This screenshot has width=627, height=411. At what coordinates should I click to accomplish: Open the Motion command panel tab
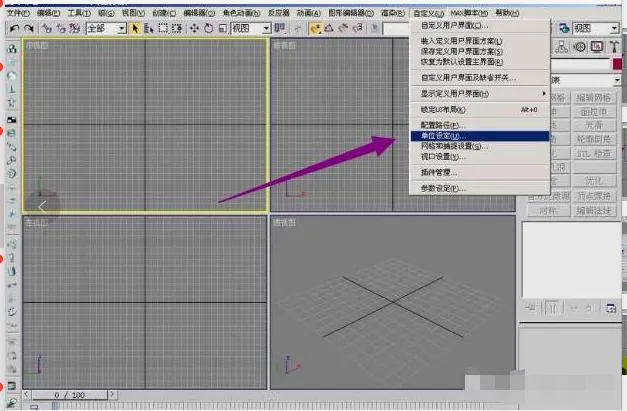click(580, 47)
